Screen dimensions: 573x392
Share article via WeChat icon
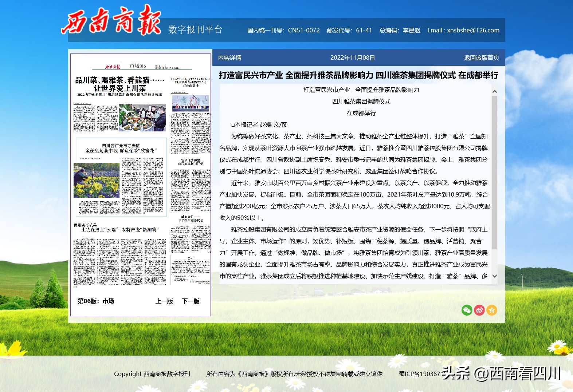[467, 310]
